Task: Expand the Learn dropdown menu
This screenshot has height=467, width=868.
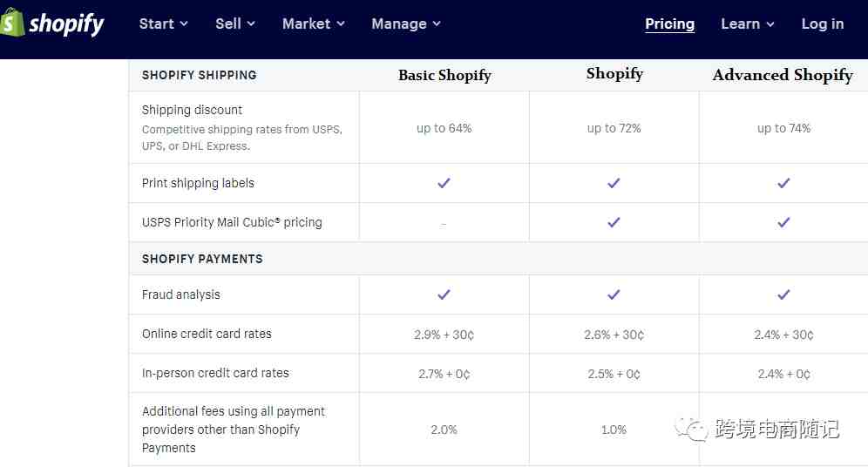Action: 748,24
